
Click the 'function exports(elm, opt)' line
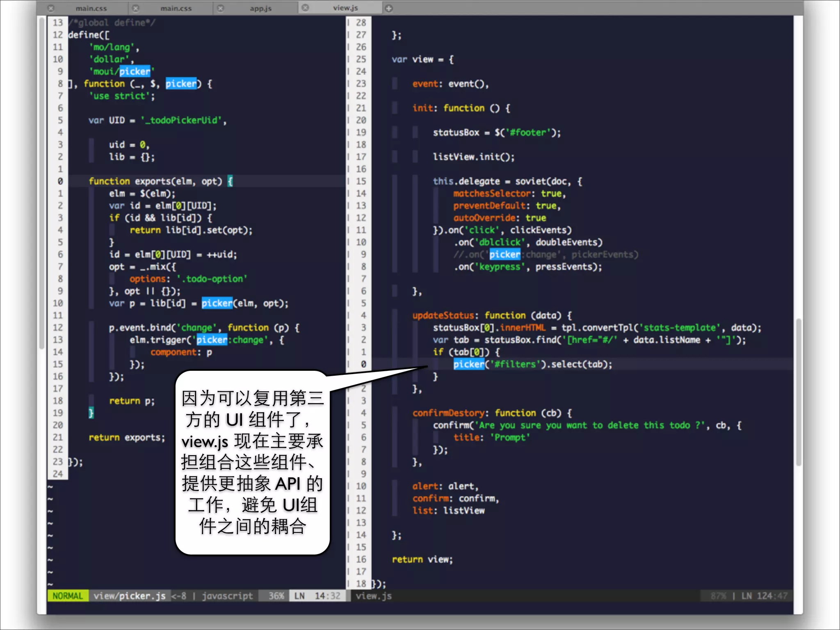161,181
